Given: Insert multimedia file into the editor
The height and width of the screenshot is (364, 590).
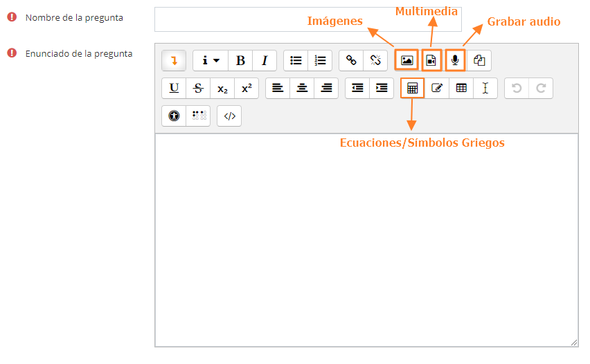Looking at the screenshot, I should pyautogui.click(x=431, y=61).
